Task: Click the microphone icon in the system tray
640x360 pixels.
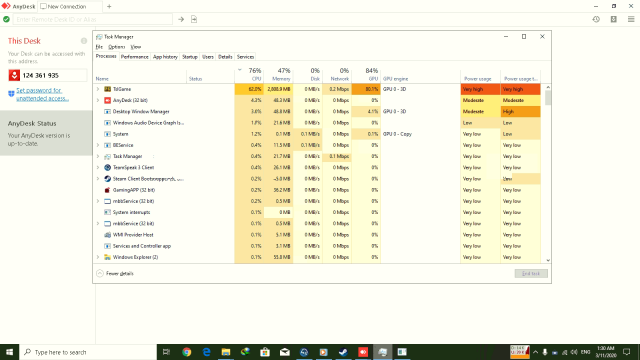Action: [x=544, y=352]
